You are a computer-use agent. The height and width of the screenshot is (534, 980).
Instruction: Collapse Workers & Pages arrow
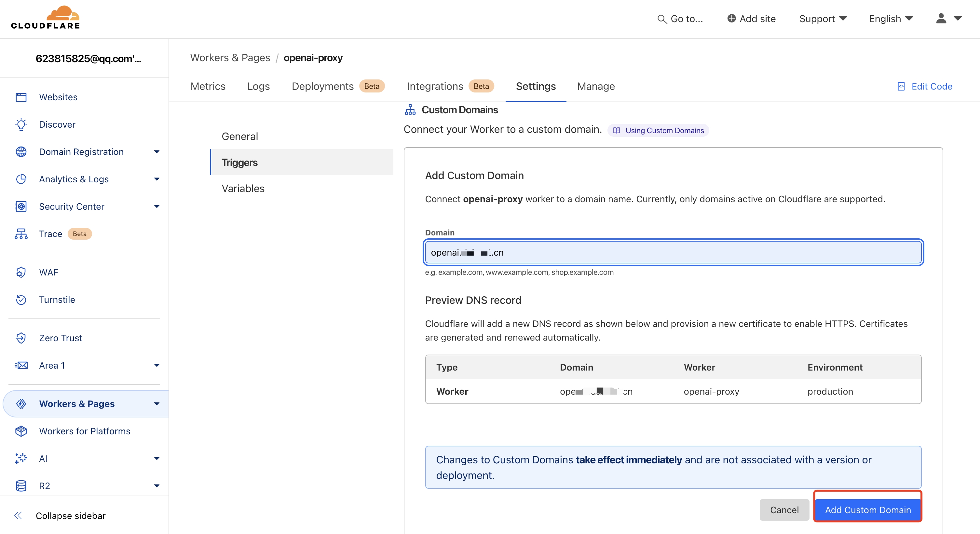[157, 403]
